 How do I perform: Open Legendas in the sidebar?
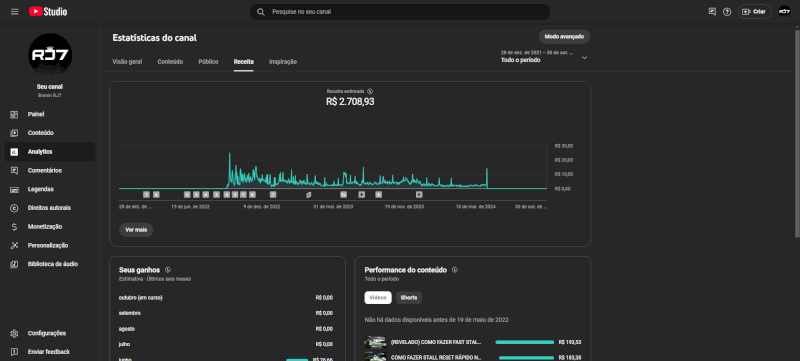coord(50,189)
